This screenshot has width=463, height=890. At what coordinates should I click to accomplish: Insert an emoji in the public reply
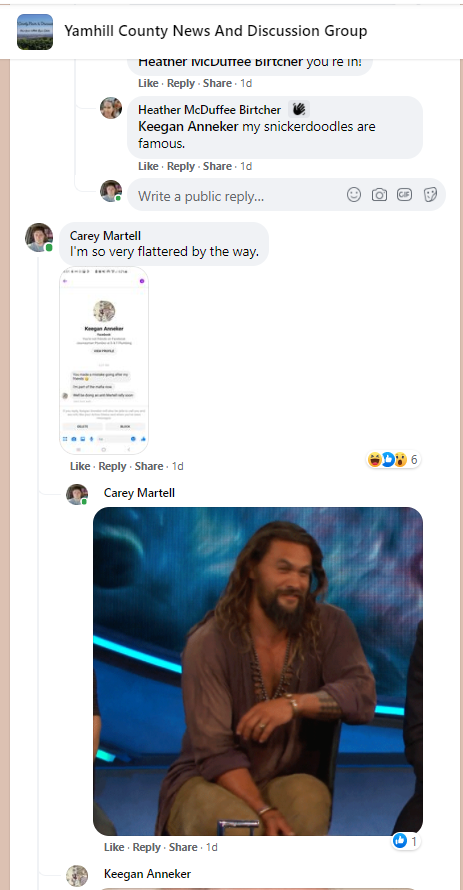[353, 195]
